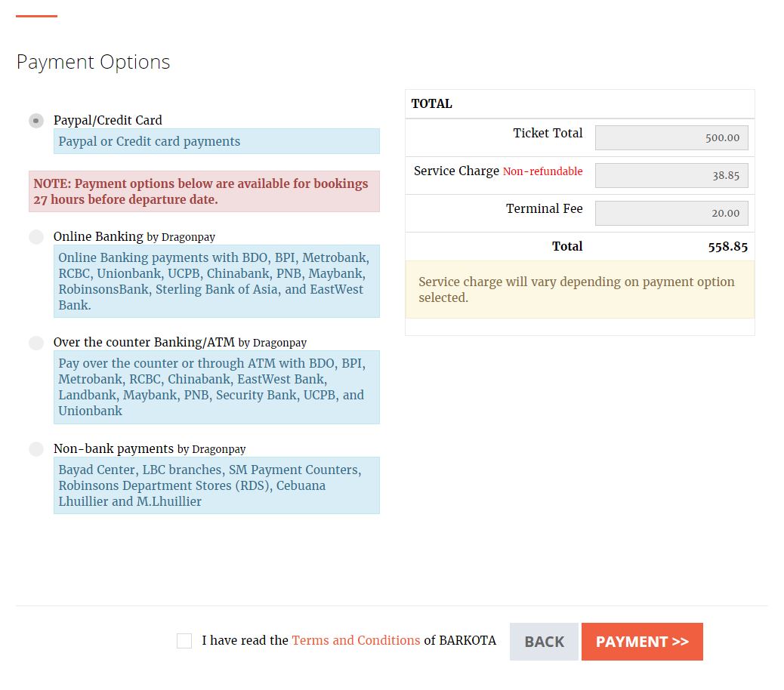Click the Over the counter Banking/ATM label
This screenshot has width=784, height=690.
pos(180,343)
